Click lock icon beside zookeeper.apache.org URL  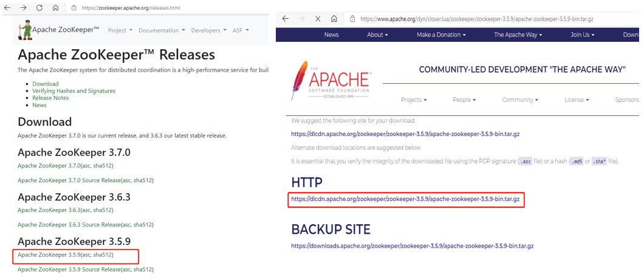pos(74,8)
